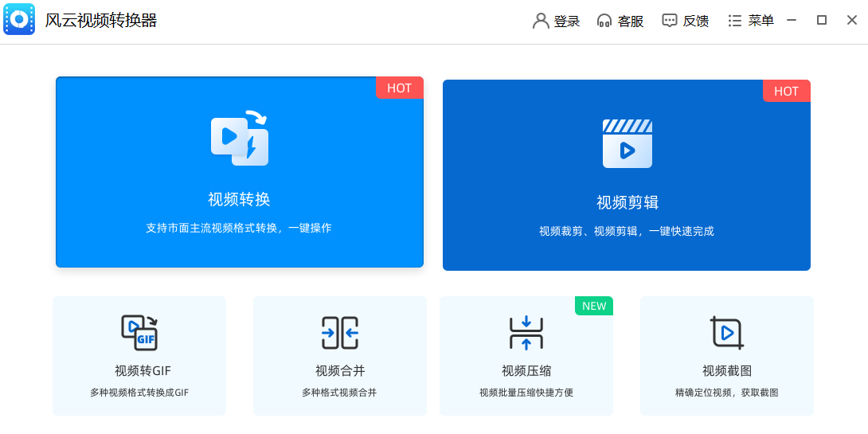Click the video editing clapperboard icon
The image size is (868, 434).
click(627, 143)
